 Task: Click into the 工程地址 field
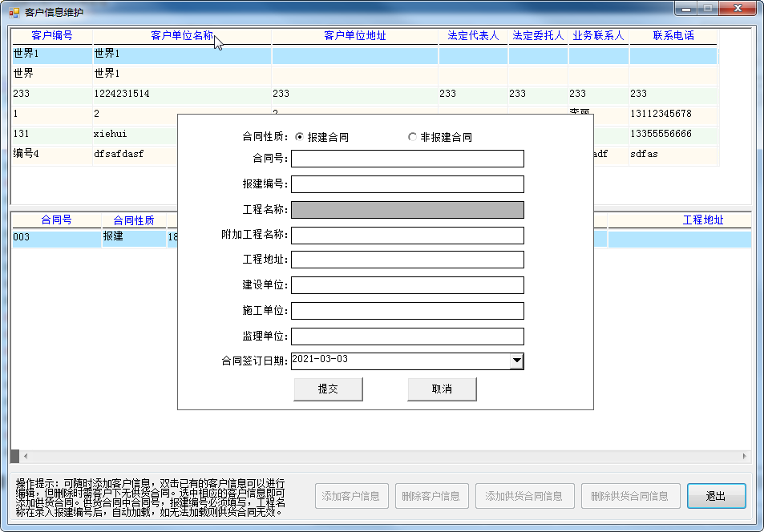tap(407, 260)
